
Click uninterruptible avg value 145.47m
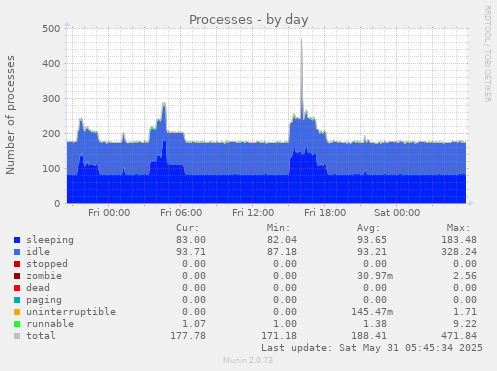(x=372, y=312)
